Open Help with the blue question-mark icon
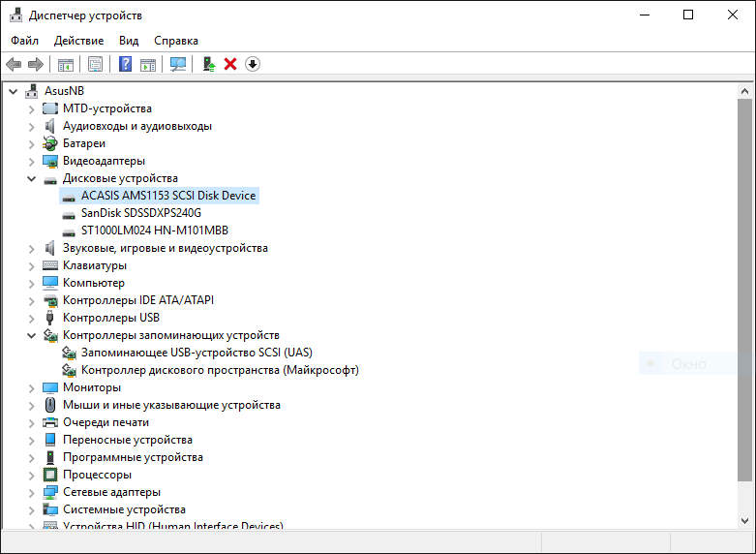 [x=126, y=64]
